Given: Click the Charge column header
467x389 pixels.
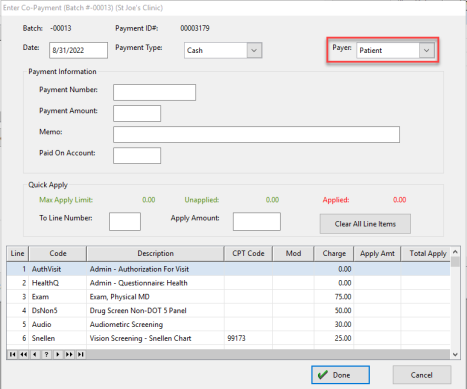Looking at the screenshot, I should [x=334, y=253].
